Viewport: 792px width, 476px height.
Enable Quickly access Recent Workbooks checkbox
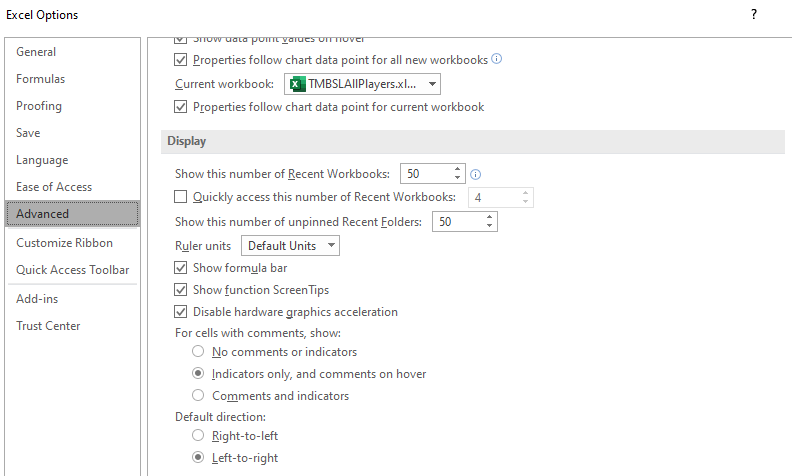click(x=180, y=197)
